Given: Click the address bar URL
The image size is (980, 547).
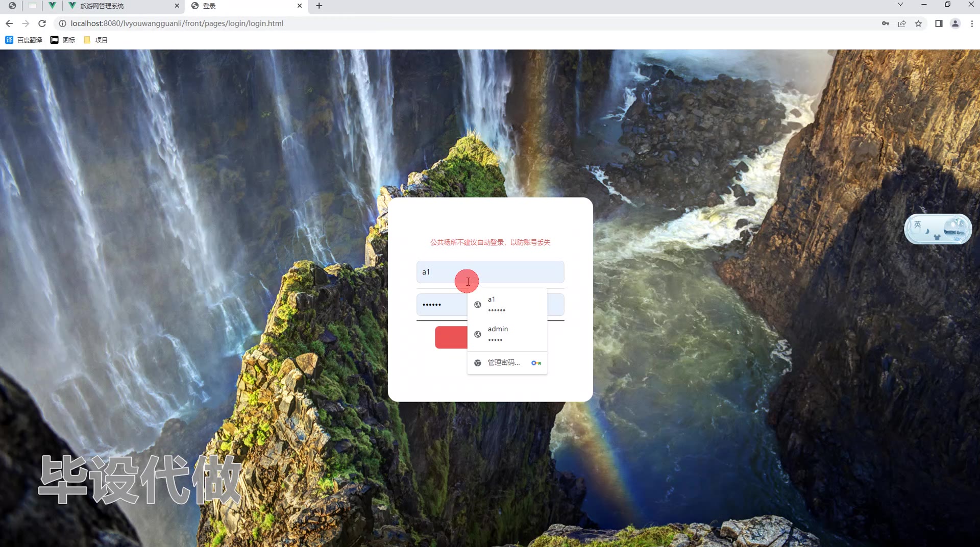Looking at the screenshot, I should (177, 23).
